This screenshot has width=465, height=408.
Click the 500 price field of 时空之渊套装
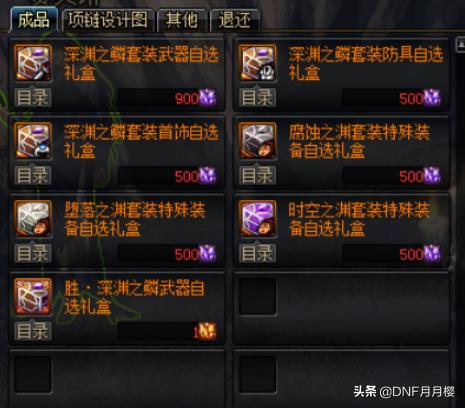(392, 254)
